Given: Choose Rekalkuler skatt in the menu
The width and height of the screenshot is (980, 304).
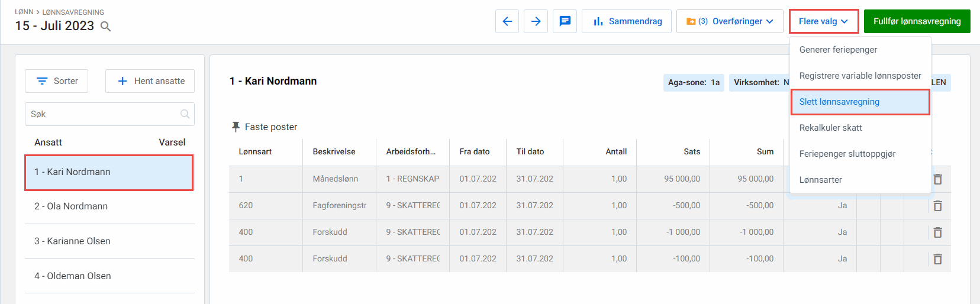Looking at the screenshot, I should click(830, 128).
